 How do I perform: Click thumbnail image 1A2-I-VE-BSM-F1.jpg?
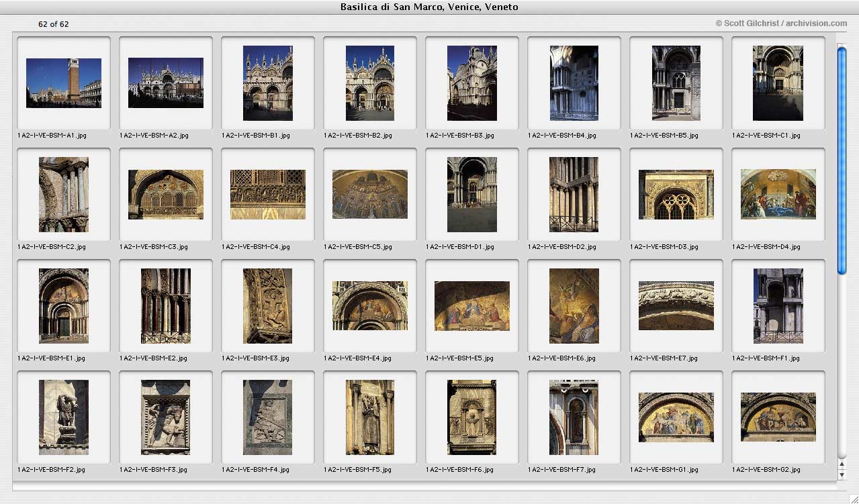point(778,306)
